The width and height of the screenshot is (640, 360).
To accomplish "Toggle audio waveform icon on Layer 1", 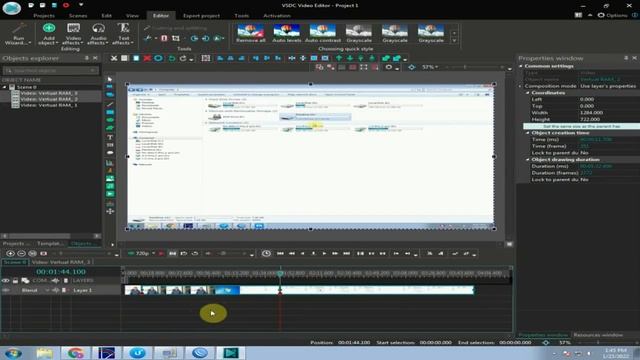I will [x=55, y=290].
